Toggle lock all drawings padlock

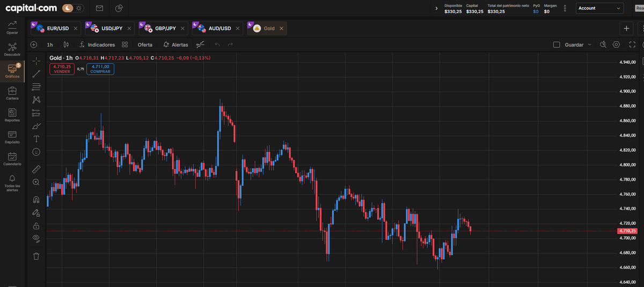pyautogui.click(x=36, y=225)
